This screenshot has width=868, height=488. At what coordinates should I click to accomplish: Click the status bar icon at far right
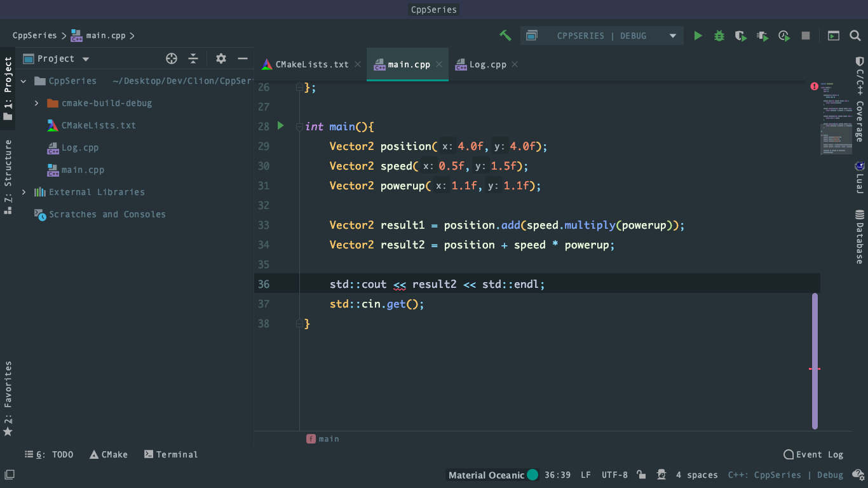point(858,475)
